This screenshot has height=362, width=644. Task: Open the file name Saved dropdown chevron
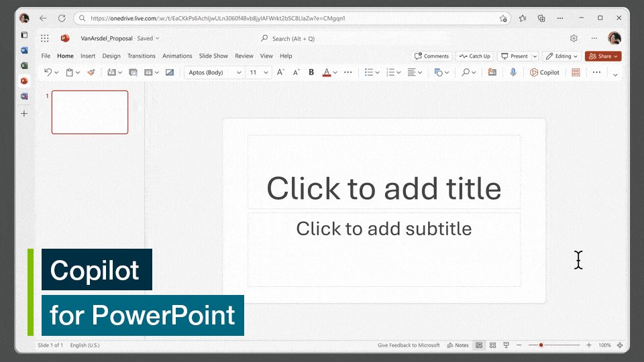coord(157,39)
